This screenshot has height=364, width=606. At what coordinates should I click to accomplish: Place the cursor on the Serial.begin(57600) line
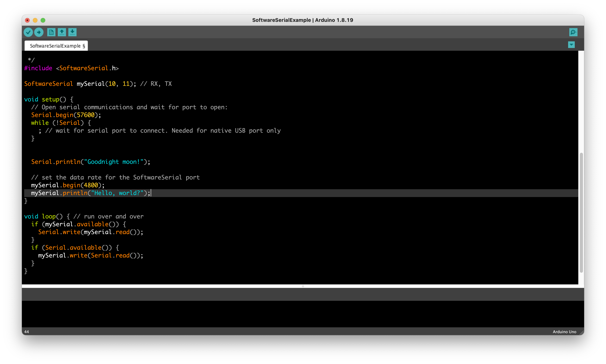[66, 115]
